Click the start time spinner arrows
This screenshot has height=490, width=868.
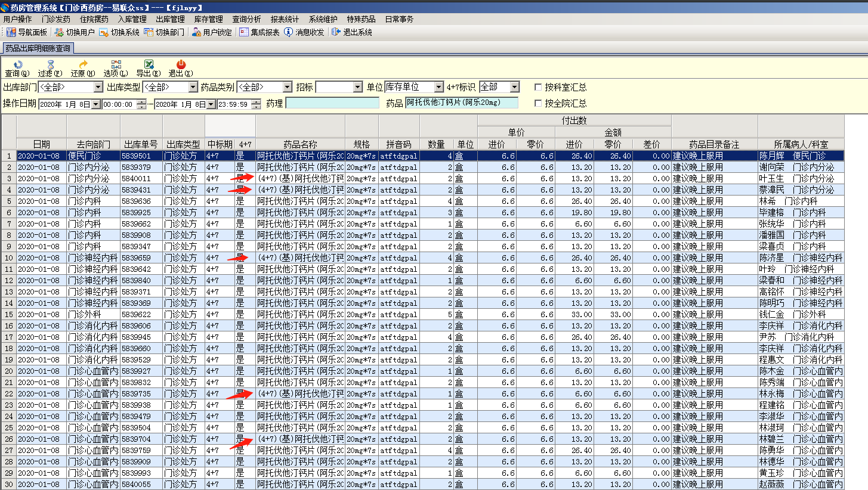[x=141, y=104]
